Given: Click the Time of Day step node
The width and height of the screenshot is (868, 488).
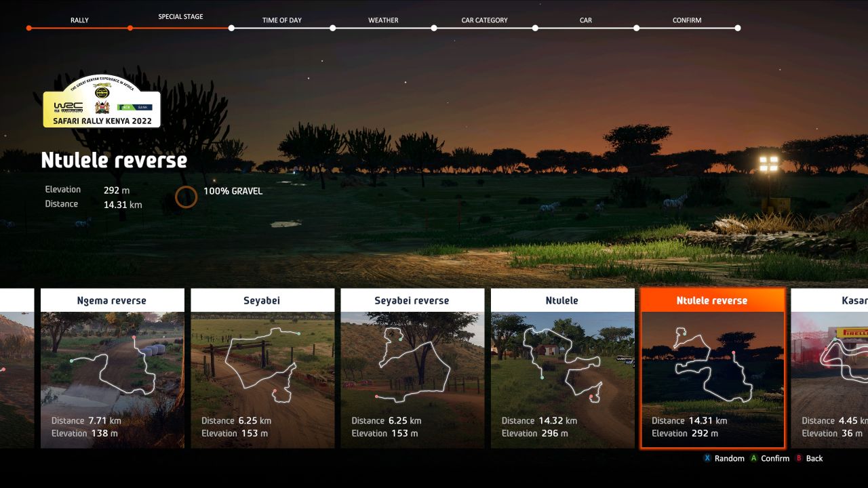Looking at the screenshot, I should pyautogui.click(x=231, y=28).
